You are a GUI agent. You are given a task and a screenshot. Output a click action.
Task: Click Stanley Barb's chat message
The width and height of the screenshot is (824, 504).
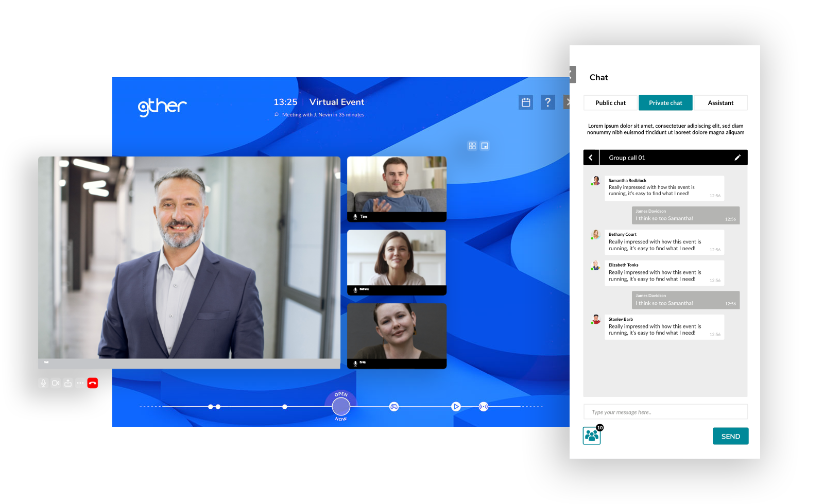[x=664, y=327]
